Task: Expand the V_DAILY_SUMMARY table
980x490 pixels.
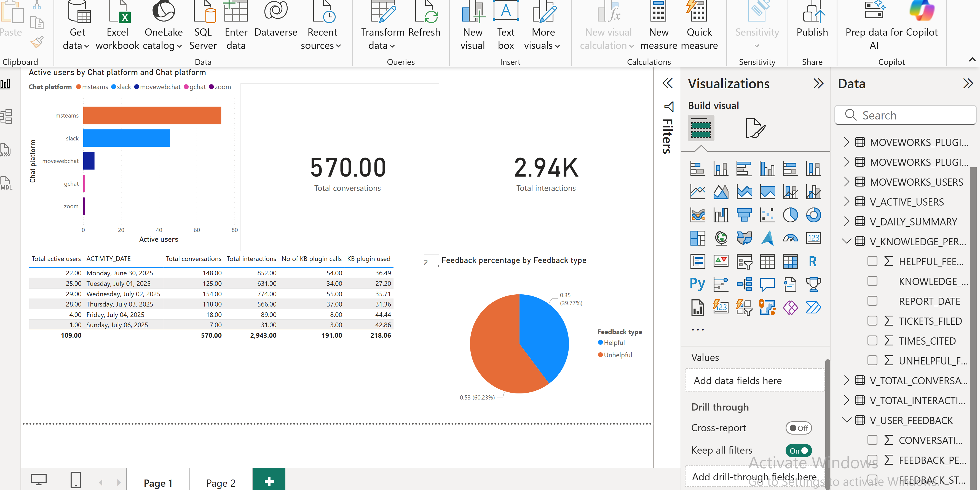Action: pos(846,221)
